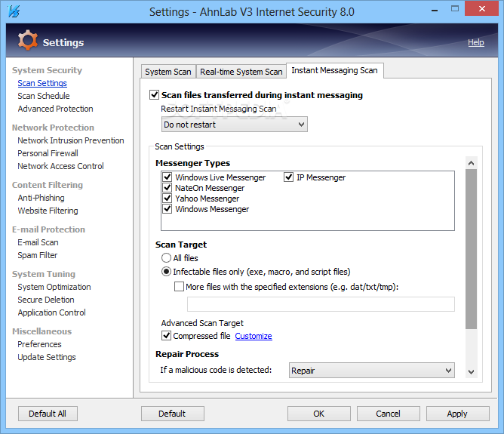This screenshot has height=434, width=504.
Task: Open Spam Filter settings
Action: click(x=37, y=255)
